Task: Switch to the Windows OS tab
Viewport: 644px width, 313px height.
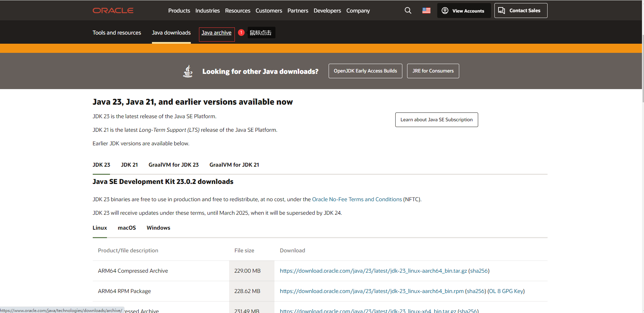Action: (x=158, y=228)
